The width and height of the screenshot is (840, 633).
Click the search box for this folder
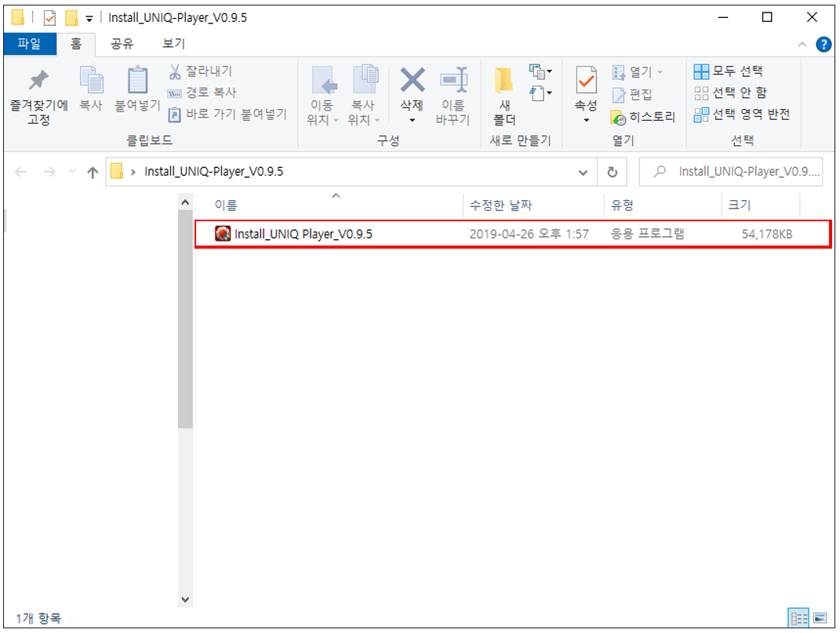pos(731,172)
